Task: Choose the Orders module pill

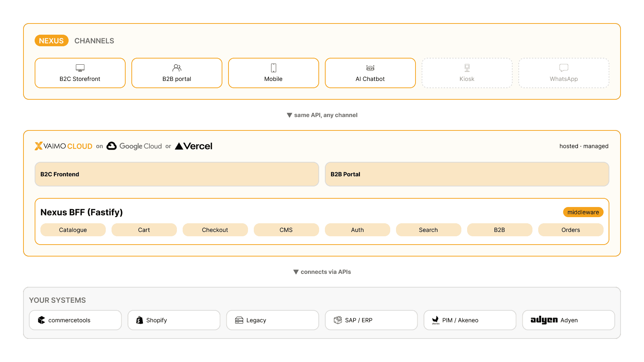Action: (571, 230)
